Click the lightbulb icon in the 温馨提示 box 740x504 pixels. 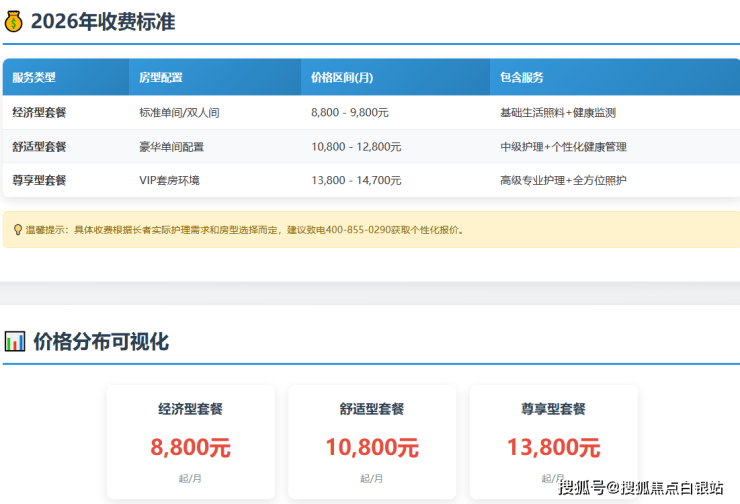point(17,229)
